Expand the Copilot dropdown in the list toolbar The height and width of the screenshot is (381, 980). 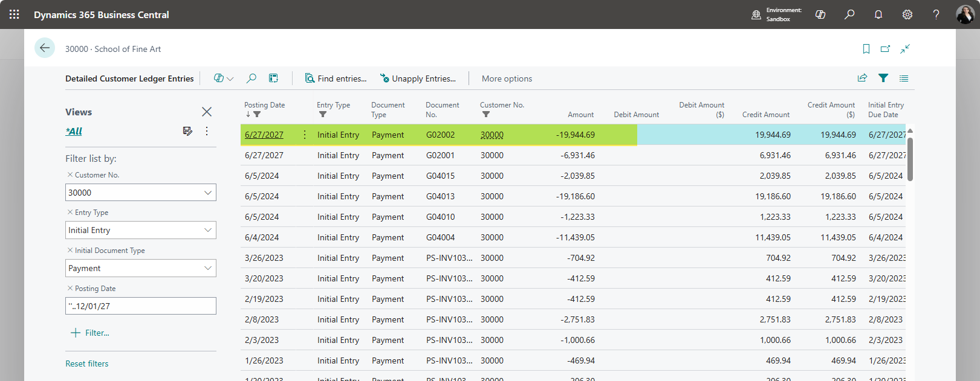[230, 79]
